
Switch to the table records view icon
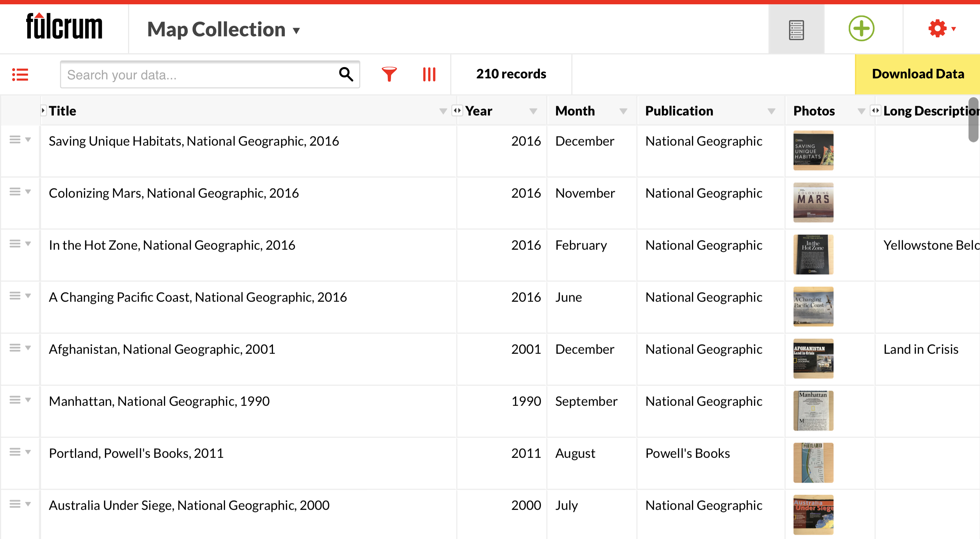coord(796,29)
